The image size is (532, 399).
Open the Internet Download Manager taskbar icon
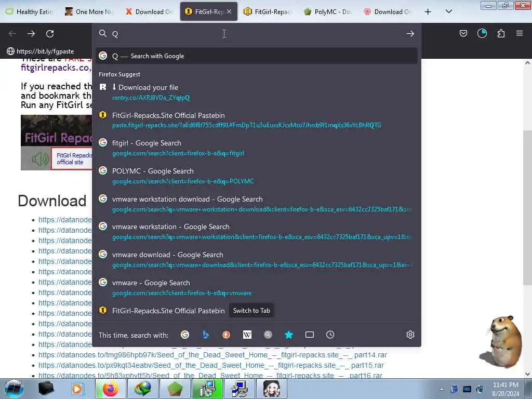coord(142,389)
